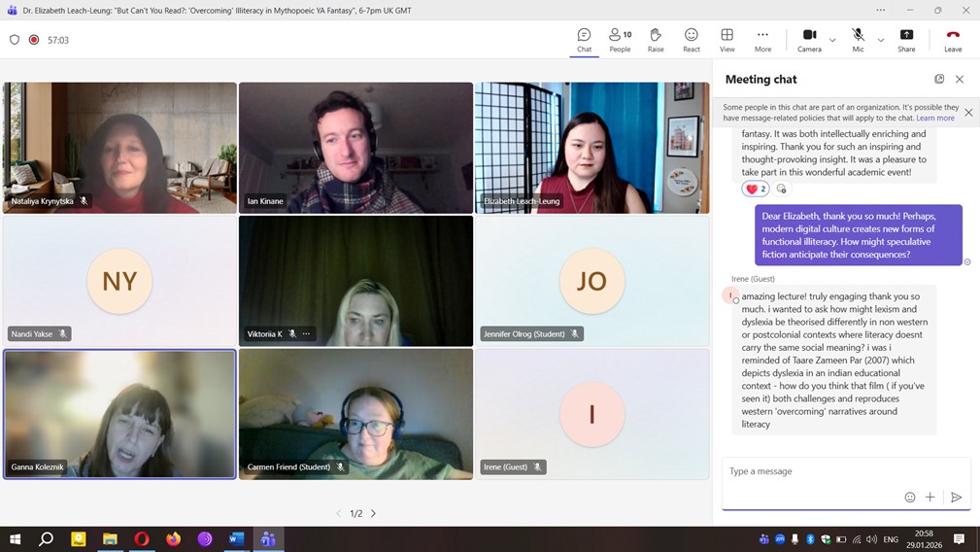Add a reaction to the chat message
The image size is (980, 552).
(781, 189)
